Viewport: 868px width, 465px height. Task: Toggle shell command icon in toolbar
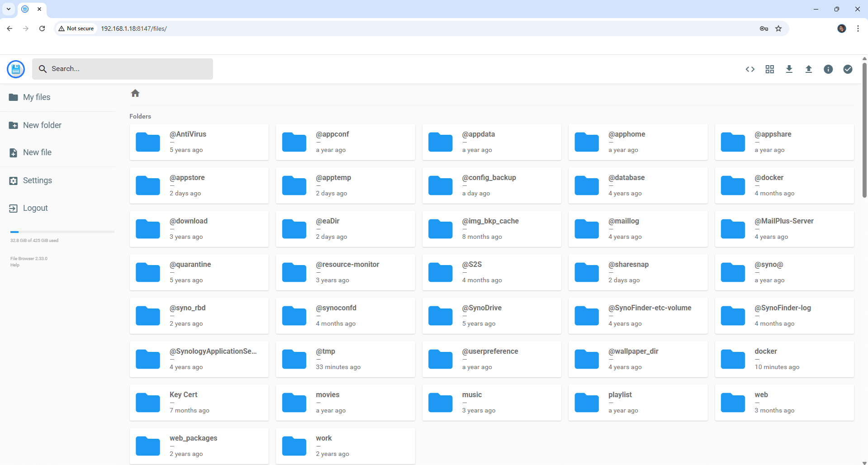(750, 69)
